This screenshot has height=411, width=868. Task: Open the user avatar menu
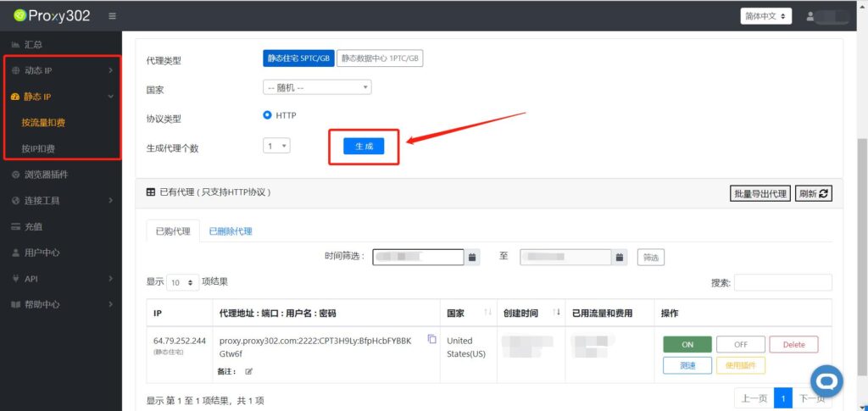tap(827, 17)
